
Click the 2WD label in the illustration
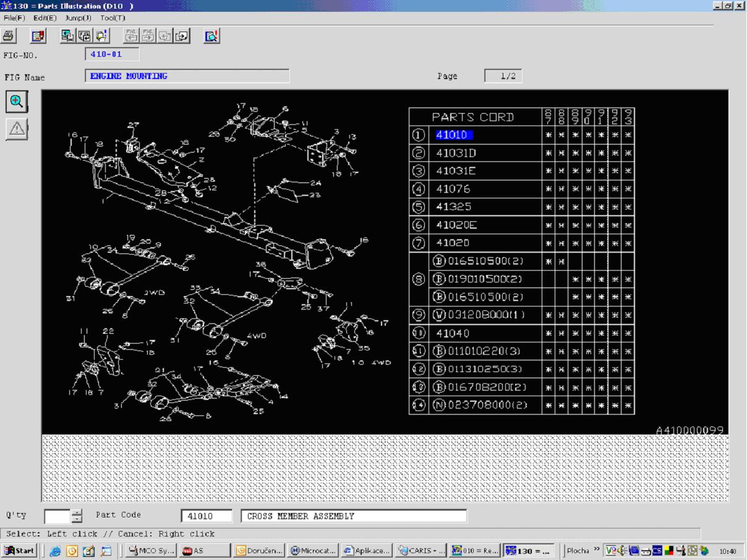(153, 292)
